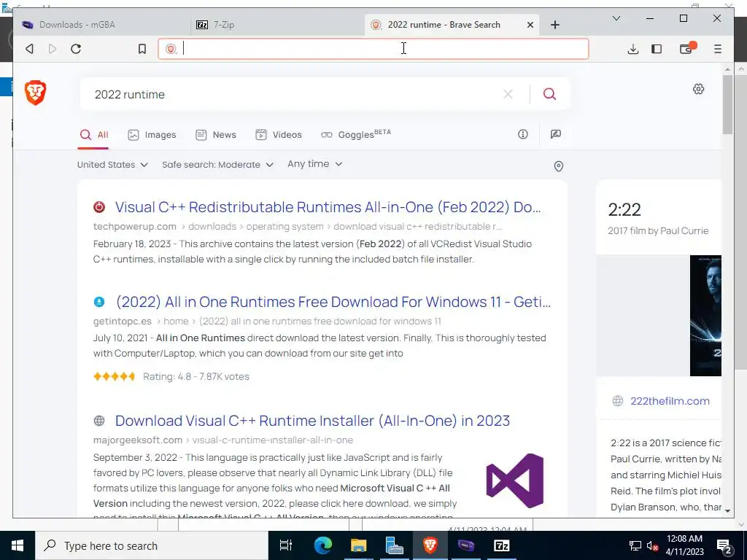
Task: Open the taskbar clock showing 12:08 AM
Action: (x=684, y=545)
